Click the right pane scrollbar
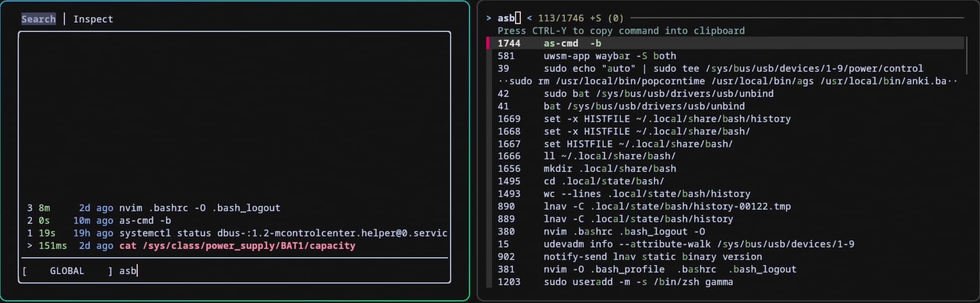980x303 pixels. pyautogui.click(x=967, y=55)
